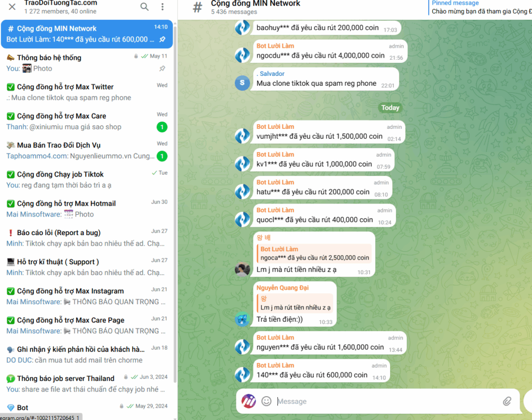Click 'quocl*** đã yêu cầu rút 400,000 coin' message
The image size is (532, 420).
tap(314, 220)
